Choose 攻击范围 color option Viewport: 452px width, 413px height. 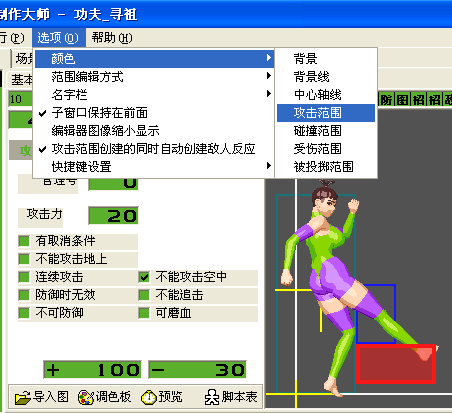pyautogui.click(x=326, y=113)
